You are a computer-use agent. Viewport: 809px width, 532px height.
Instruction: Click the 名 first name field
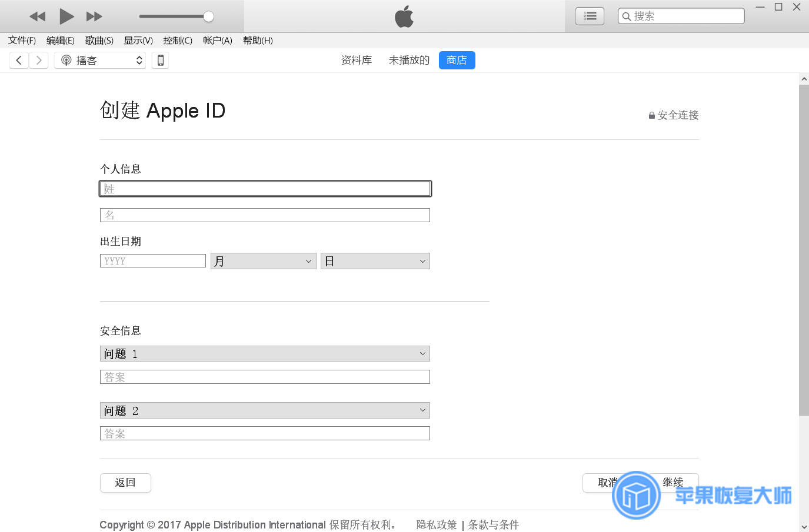pyautogui.click(x=265, y=215)
